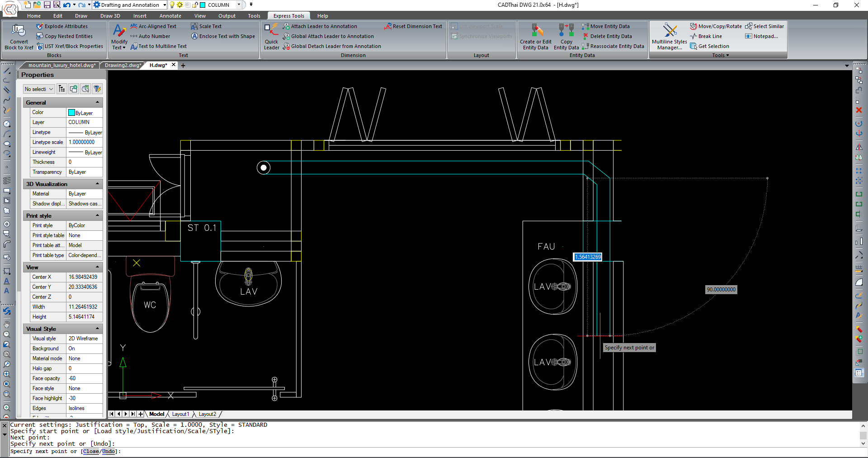868x458 pixels.
Task: Open the Output ribbon tab
Action: (227, 16)
